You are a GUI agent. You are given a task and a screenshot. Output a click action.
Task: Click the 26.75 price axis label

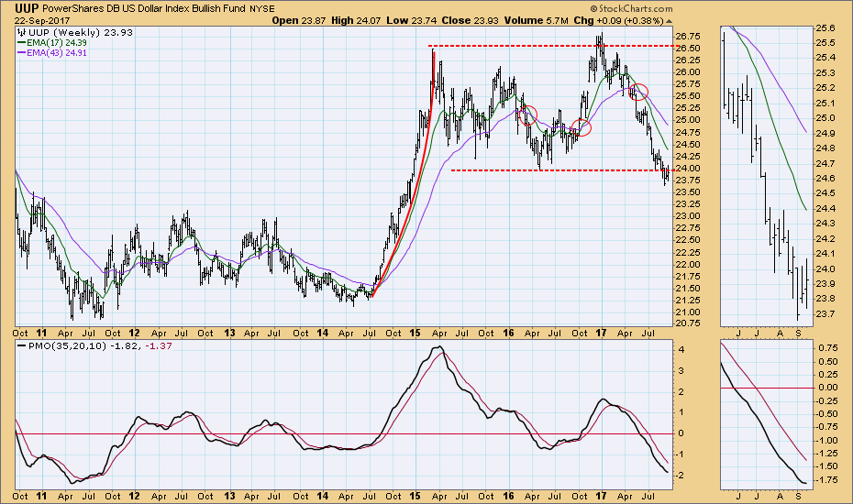point(687,37)
